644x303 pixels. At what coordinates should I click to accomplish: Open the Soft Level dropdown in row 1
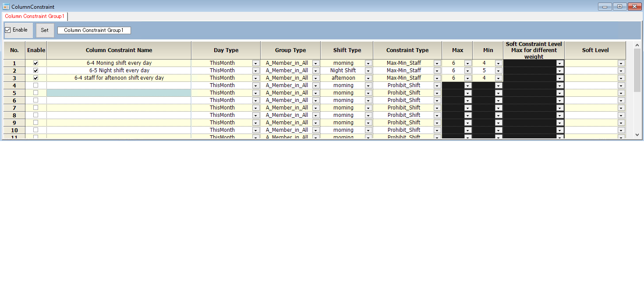621,63
